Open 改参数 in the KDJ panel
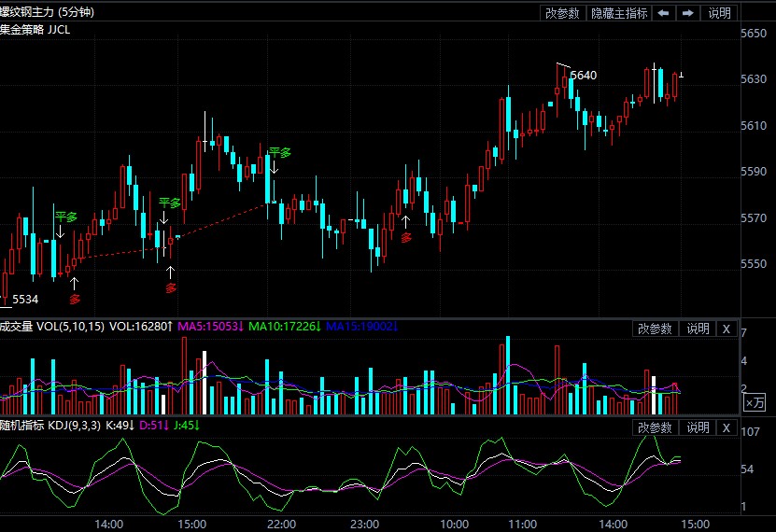776x532 pixels. (x=656, y=427)
